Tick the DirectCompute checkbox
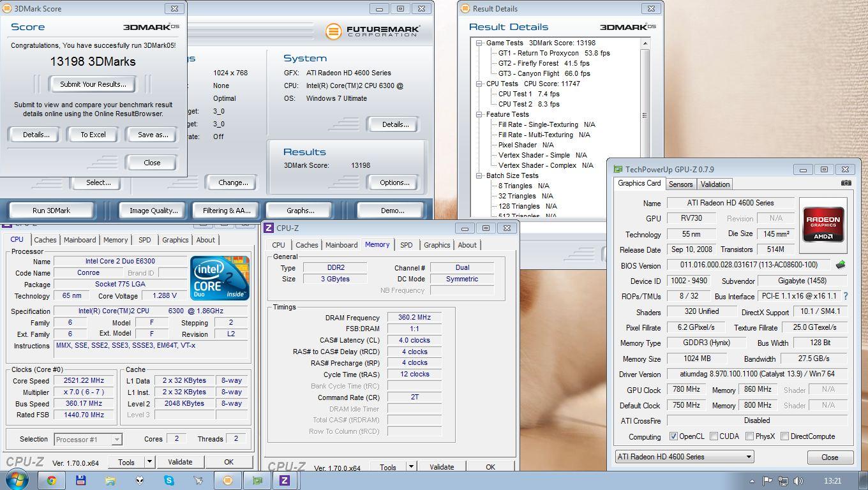 point(784,436)
